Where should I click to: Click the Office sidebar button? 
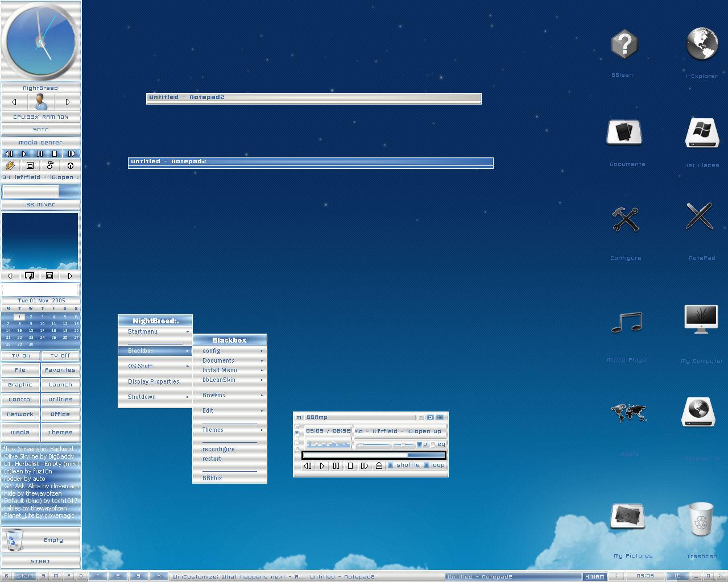click(60, 414)
